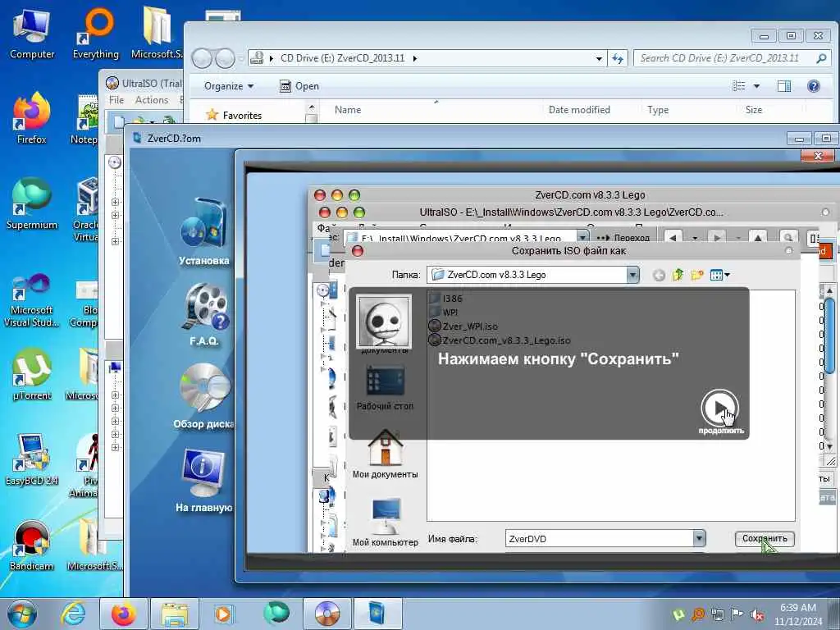Click the round 'продолжить' play button
Screen dimensions: 840x630
719,409
